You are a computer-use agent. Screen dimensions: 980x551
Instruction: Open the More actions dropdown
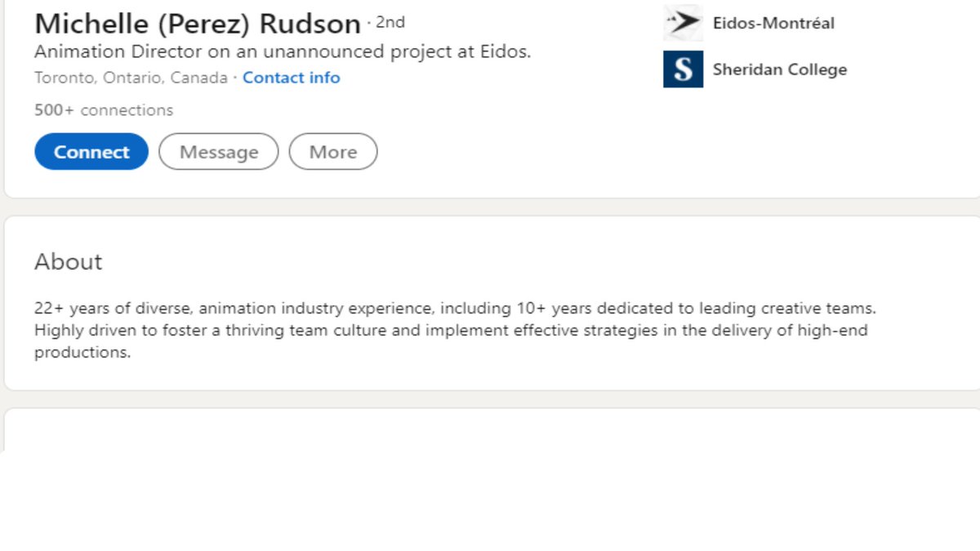pyautogui.click(x=333, y=152)
